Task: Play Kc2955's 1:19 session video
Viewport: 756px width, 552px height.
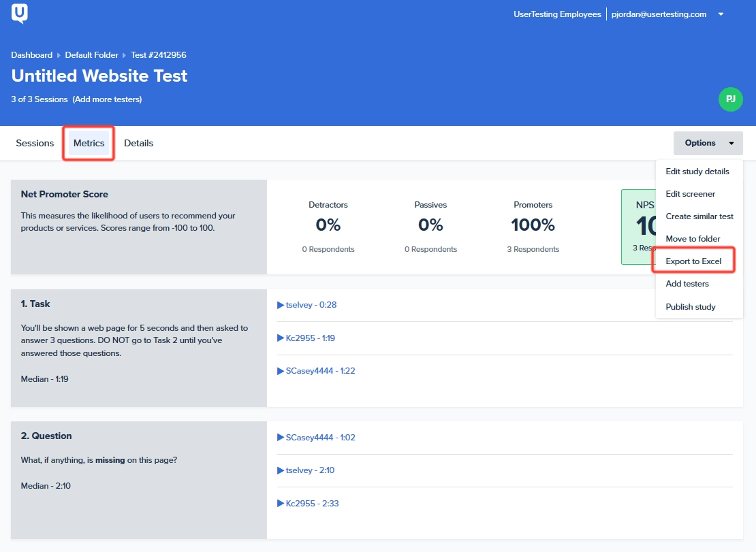Action: pyautogui.click(x=308, y=338)
